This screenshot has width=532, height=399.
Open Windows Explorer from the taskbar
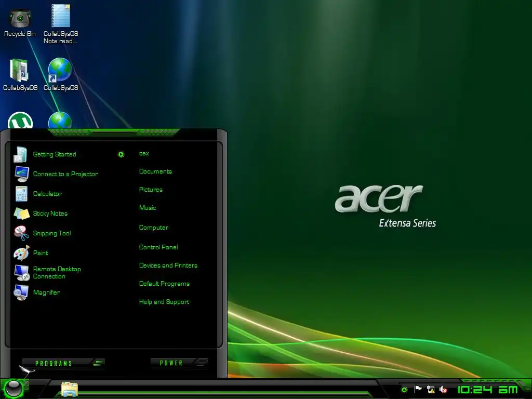70,389
